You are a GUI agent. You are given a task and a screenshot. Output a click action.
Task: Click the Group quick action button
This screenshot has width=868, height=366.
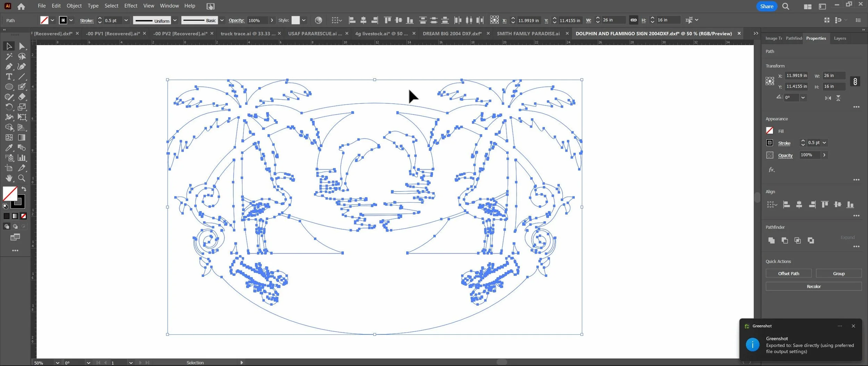pyautogui.click(x=839, y=274)
